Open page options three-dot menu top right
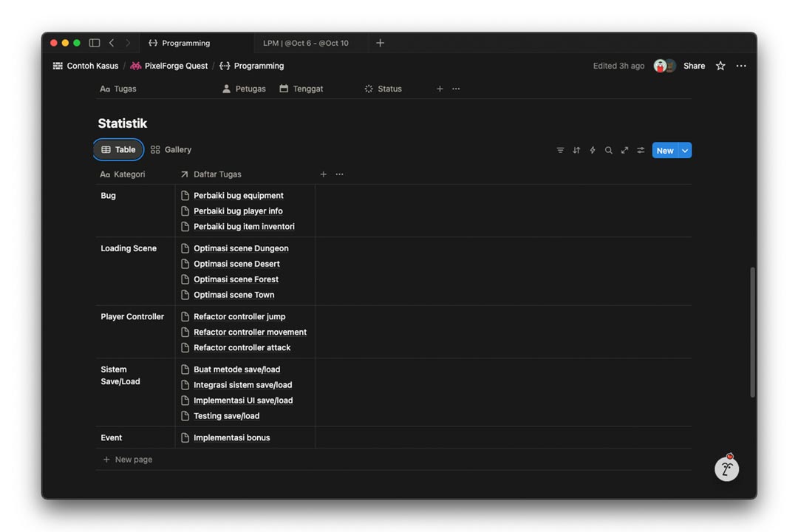The image size is (798, 532). [x=741, y=66]
